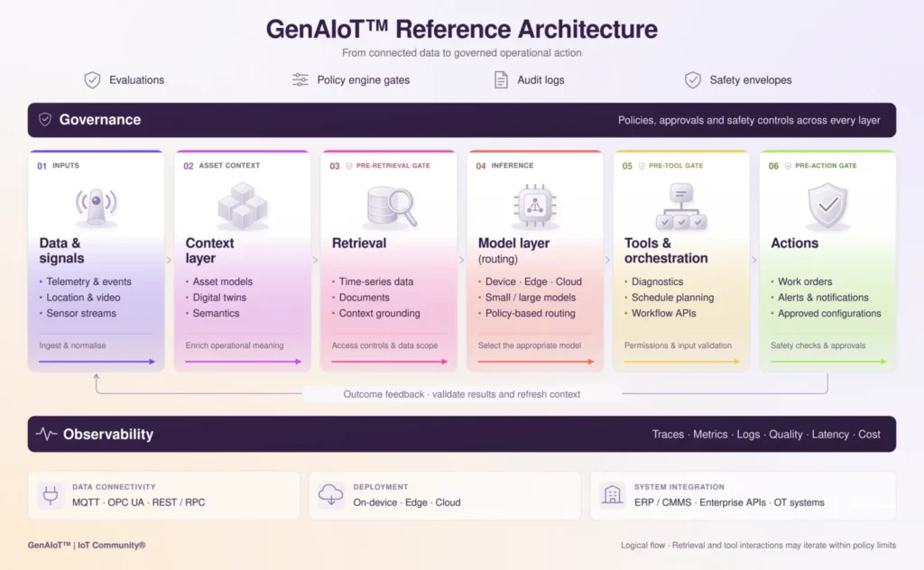The width and height of the screenshot is (924, 570).
Task: Click the database magnifier icon in Retrieval card
Action: [x=391, y=207]
